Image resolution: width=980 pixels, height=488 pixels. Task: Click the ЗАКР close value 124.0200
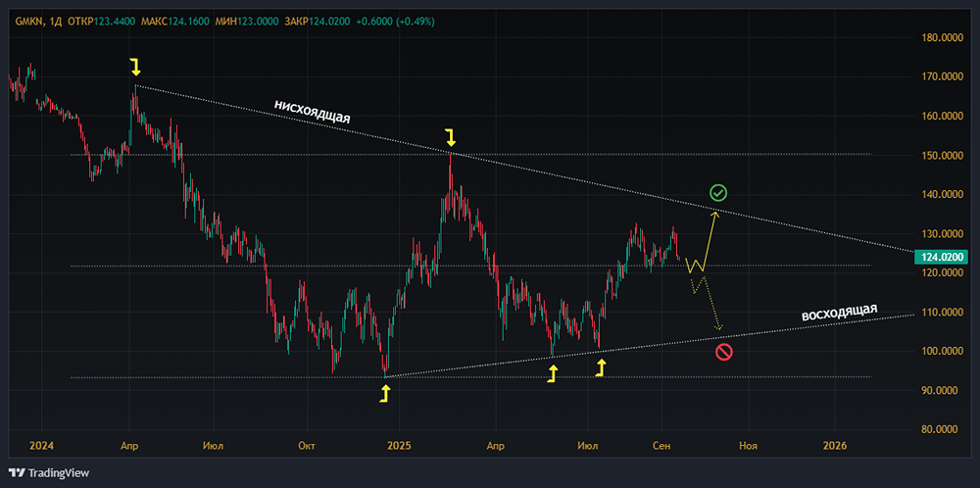tap(330, 22)
